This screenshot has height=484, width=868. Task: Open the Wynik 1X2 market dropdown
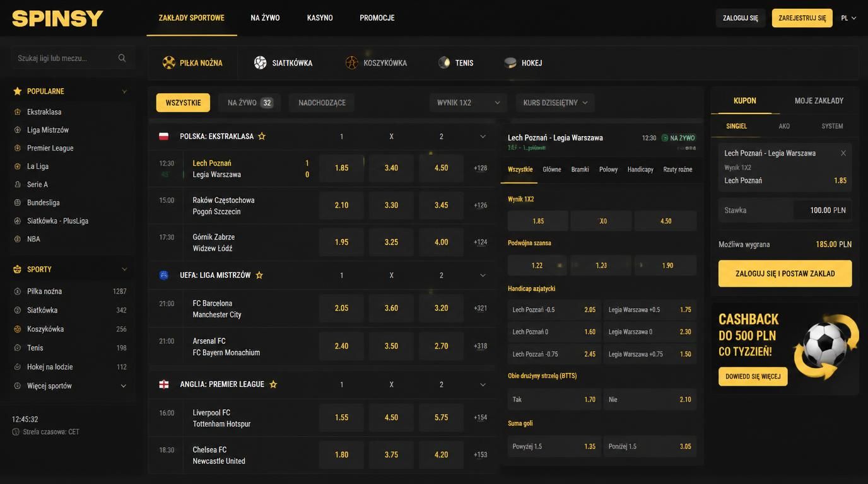click(x=468, y=103)
